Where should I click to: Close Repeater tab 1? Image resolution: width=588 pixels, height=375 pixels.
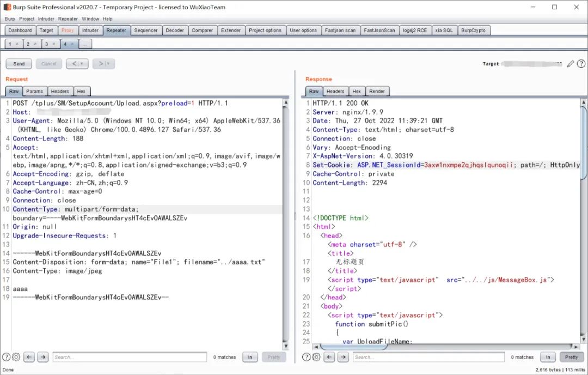pyautogui.click(x=17, y=44)
